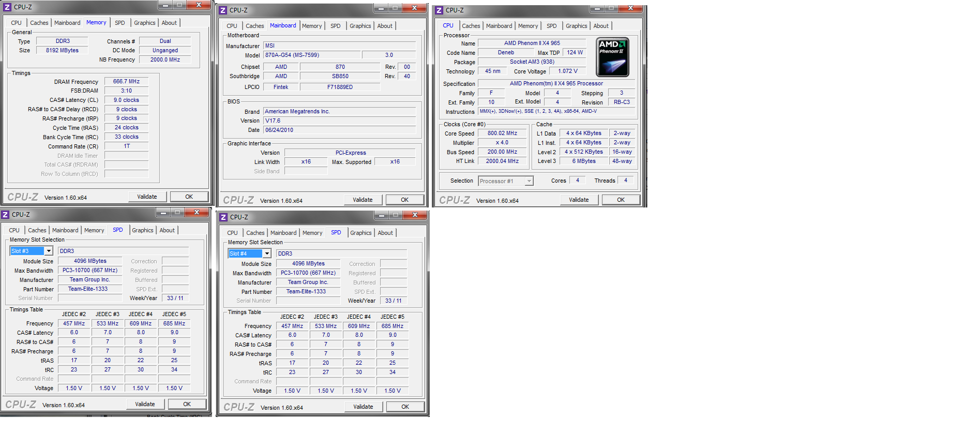This screenshot has height=447, width=980.
Task: Click Validate in the Slot #3 window
Action: click(145, 404)
